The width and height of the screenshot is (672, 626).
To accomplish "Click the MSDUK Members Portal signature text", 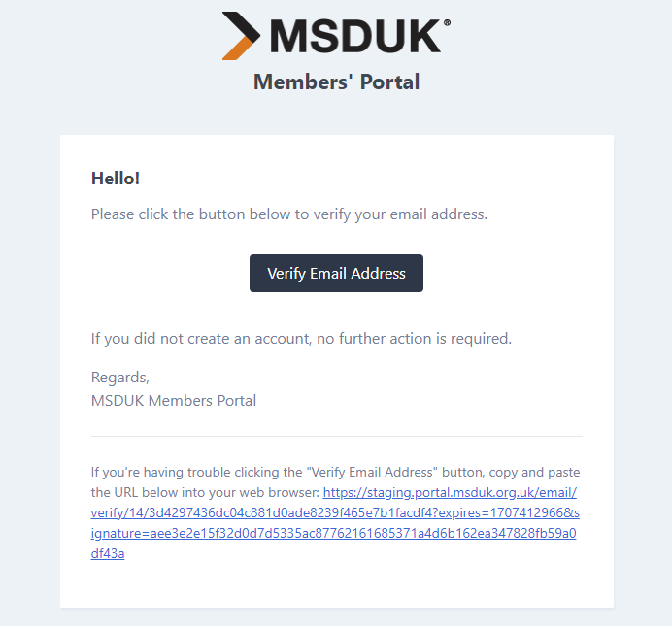I will point(174,400).
